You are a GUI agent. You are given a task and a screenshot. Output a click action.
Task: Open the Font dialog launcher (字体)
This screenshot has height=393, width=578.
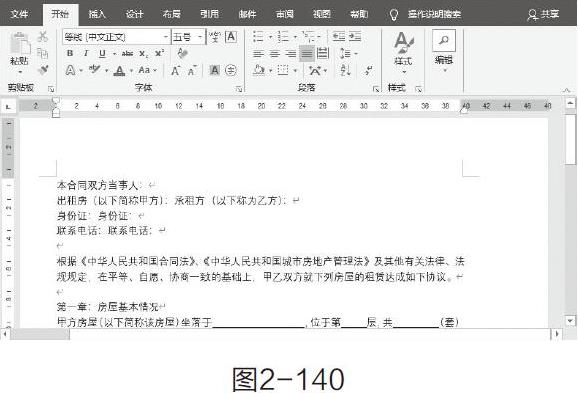(x=238, y=89)
